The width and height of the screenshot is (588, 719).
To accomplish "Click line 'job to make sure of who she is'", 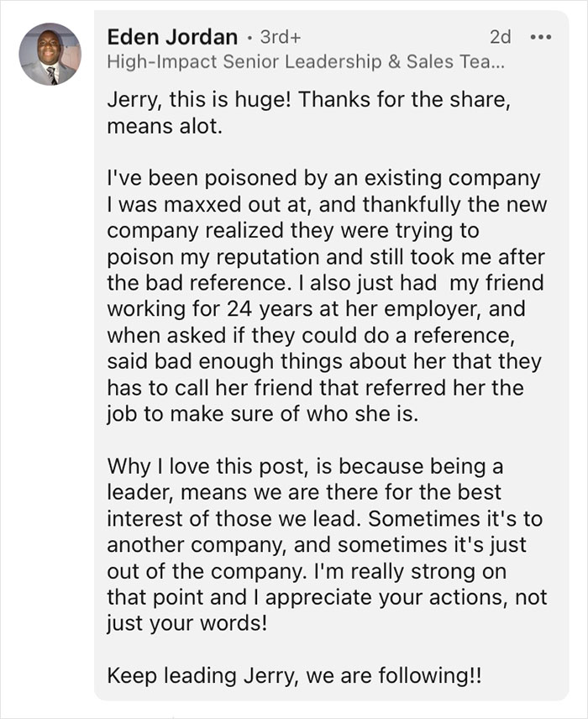I will tap(261, 414).
